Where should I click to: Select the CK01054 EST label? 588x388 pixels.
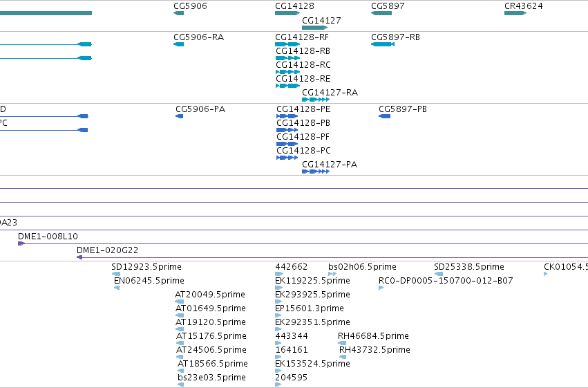(x=566, y=267)
